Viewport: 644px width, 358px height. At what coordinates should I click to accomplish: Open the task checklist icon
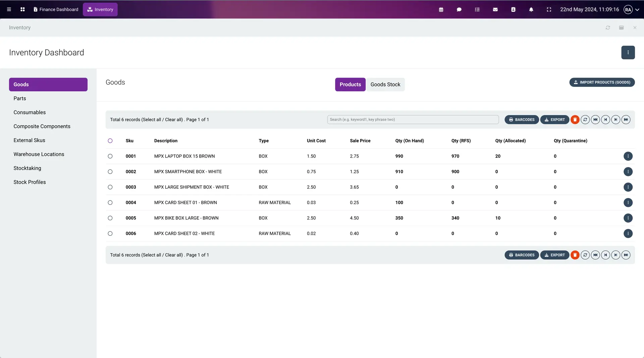point(477,9)
